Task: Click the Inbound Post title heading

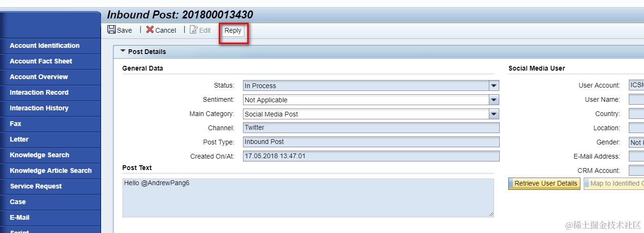Action: pyautogui.click(x=180, y=15)
